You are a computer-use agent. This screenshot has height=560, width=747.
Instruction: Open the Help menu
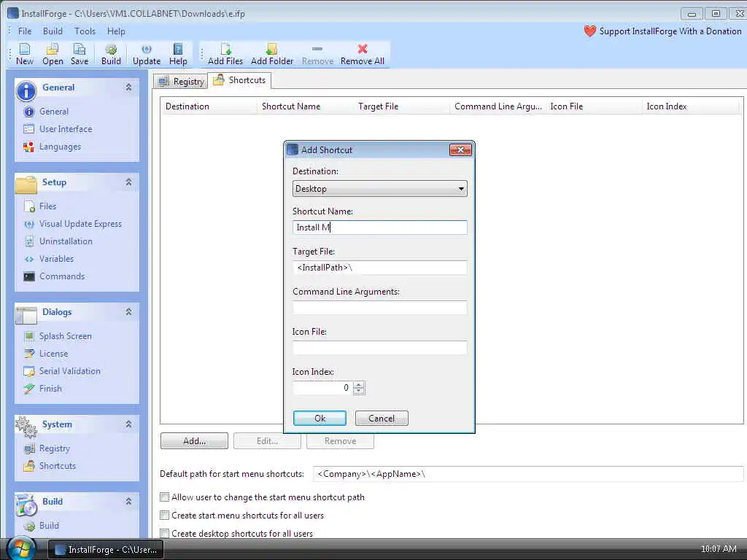coord(116,31)
